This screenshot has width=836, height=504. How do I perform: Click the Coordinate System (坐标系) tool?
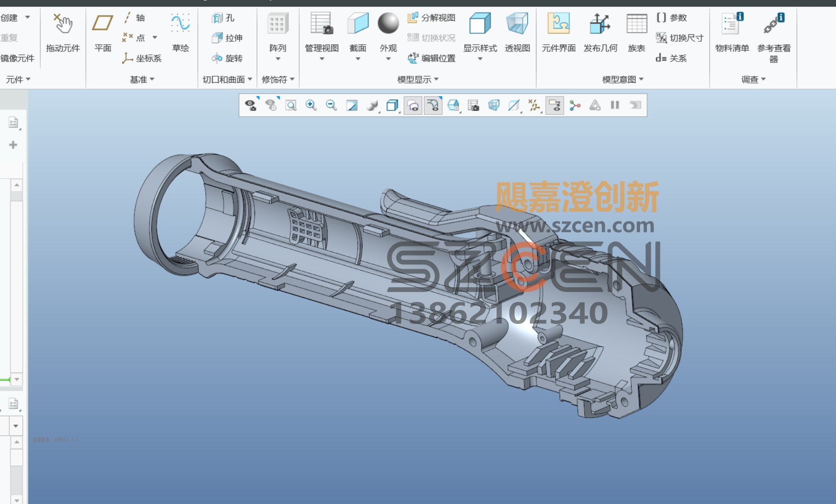(x=142, y=58)
